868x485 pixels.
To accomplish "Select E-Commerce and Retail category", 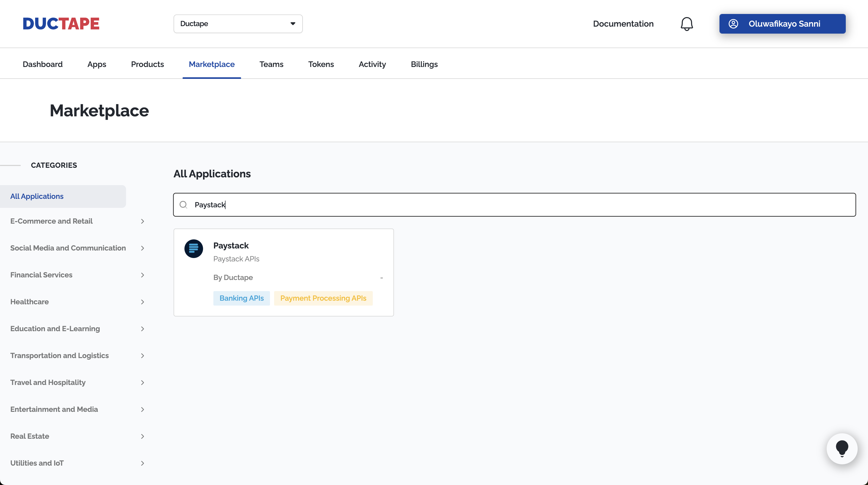I will click(x=51, y=221).
